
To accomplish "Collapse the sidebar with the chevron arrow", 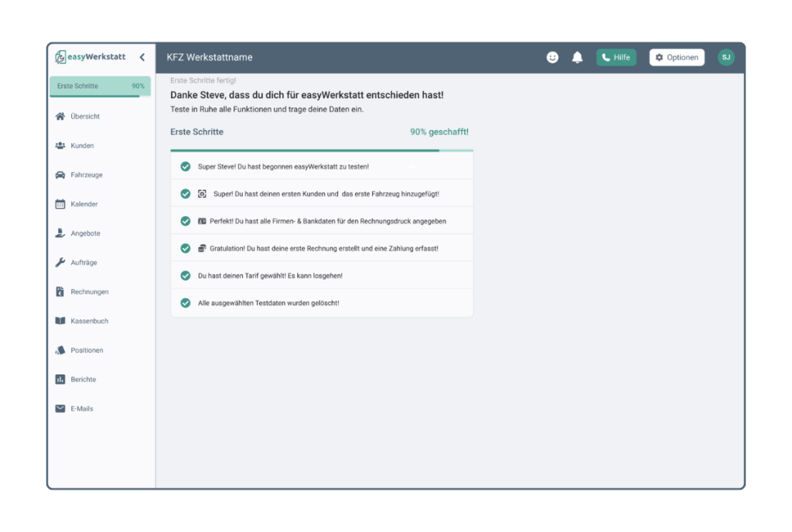I will [142, 57].
